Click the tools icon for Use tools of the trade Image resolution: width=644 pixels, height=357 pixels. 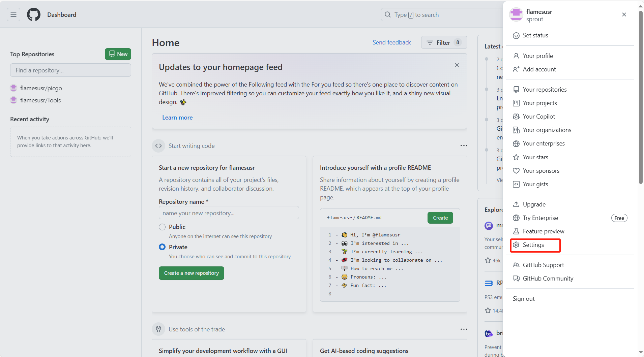158,329
